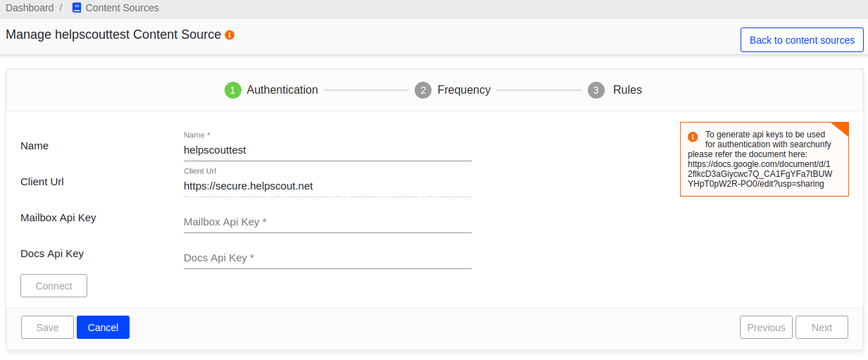
Task: Click the Client Url field
Action: pos(327,186)
